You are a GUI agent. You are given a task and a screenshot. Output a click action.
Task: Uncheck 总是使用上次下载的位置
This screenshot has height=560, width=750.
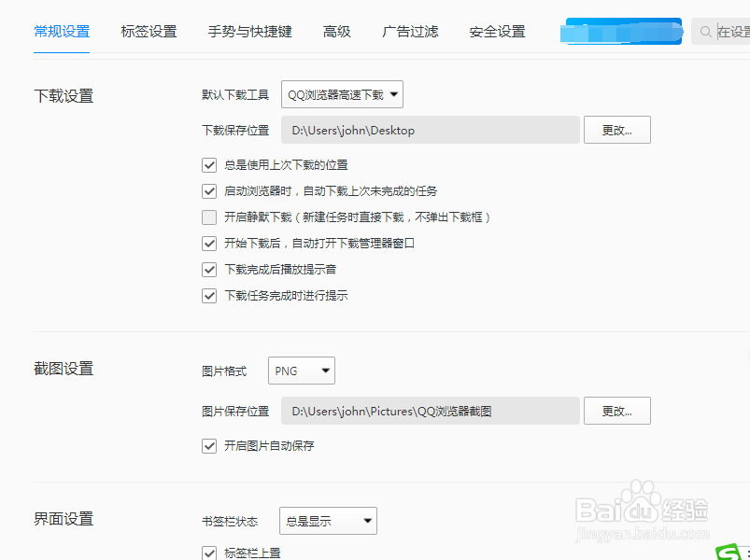pyautogui.click(x=209, y=165)
